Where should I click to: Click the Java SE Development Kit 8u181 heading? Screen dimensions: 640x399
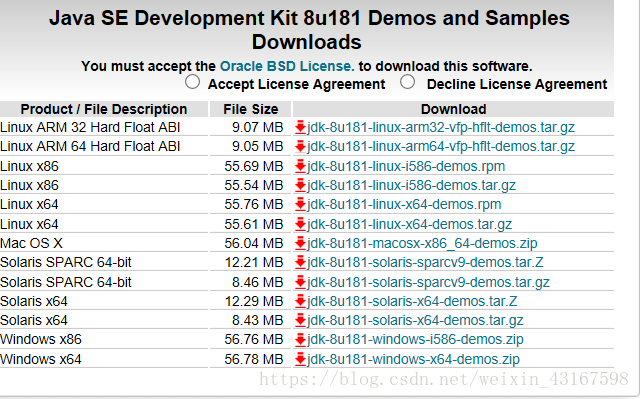pyautogui.click(x=309, y=30)
